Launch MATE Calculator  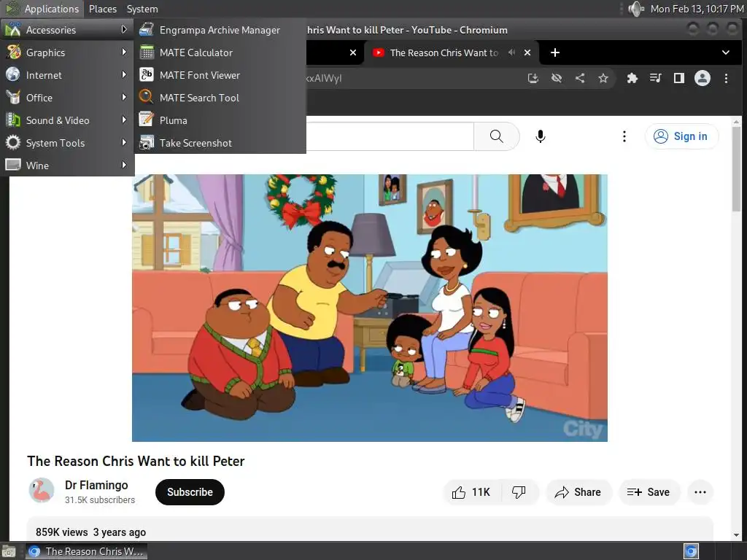pyautogui.click(x=220, y=52)
